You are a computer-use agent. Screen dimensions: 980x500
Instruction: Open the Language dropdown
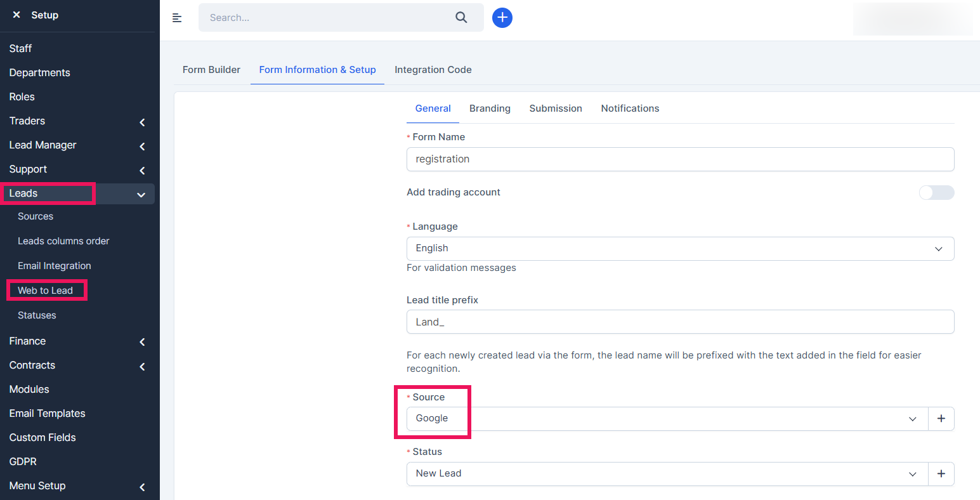[679, 249]
